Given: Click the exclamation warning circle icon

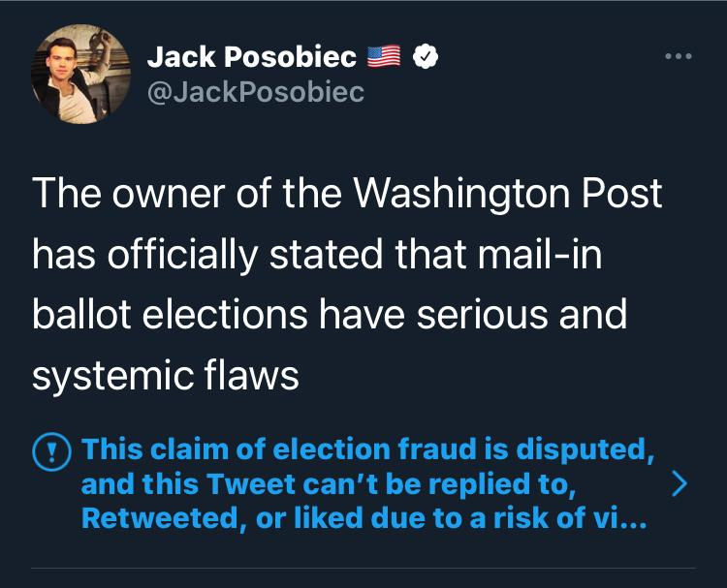Looking at the screenshot, I should 52,451.
